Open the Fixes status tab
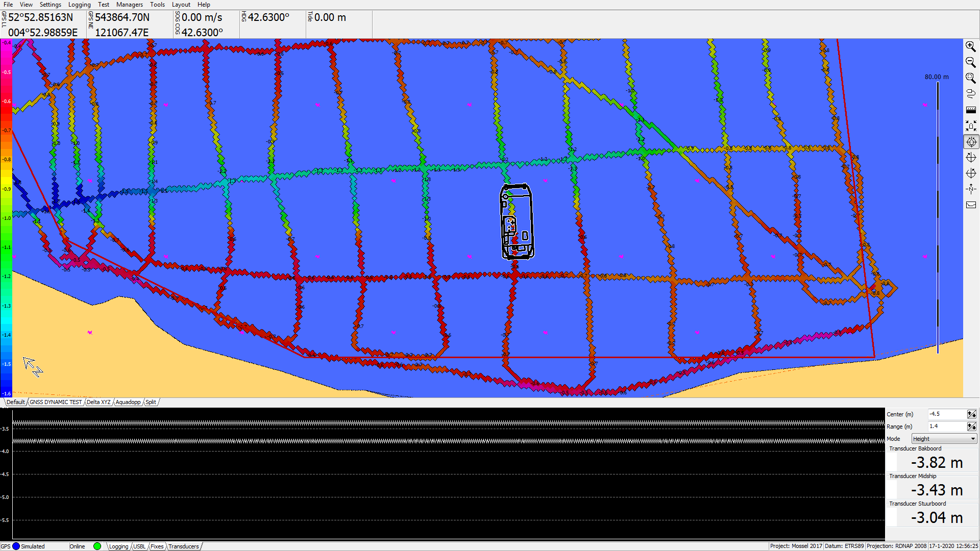The height and width of the screenshot is (551, 980). (157, 546)
